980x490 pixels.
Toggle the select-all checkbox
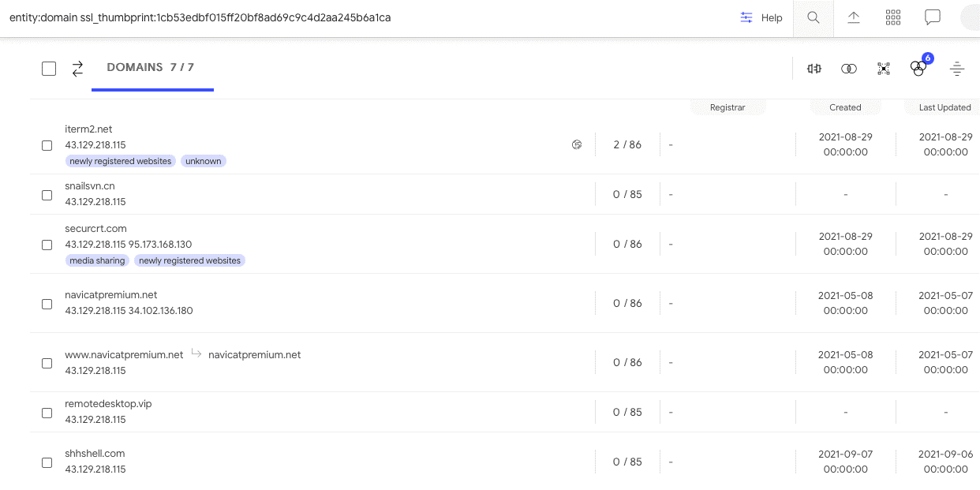(x=49, y=69)
